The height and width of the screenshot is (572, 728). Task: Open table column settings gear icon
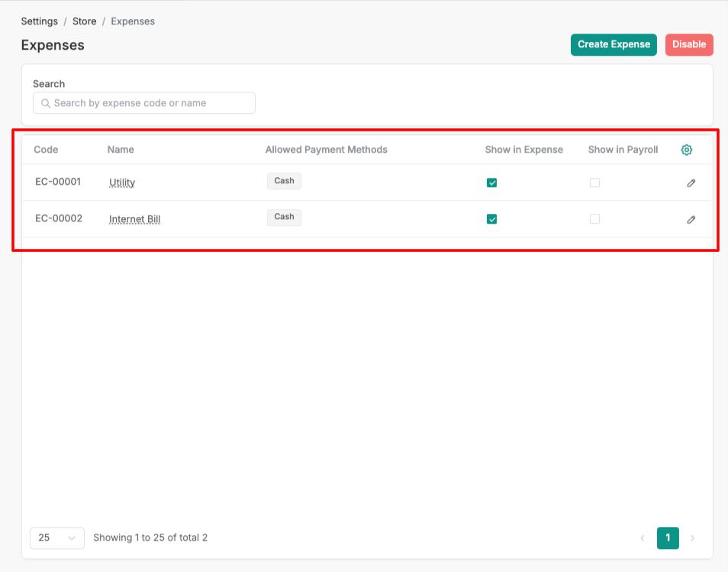(686, 150)
